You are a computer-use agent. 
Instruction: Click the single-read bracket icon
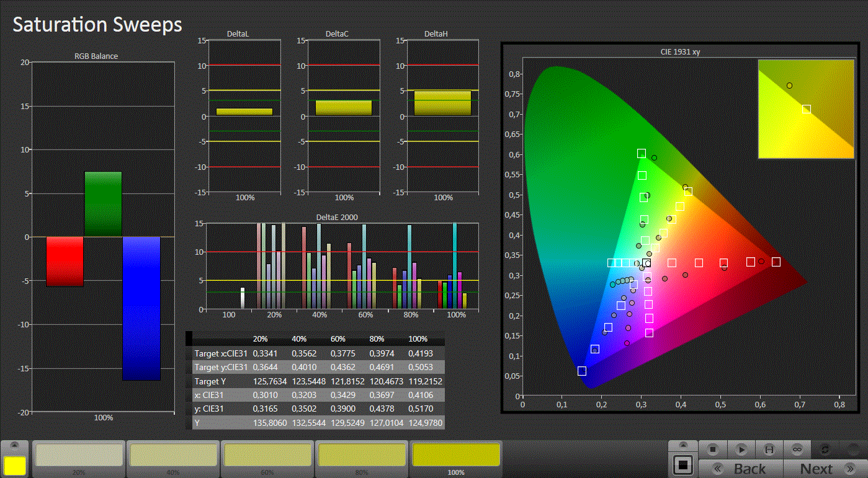pos(769,449)
